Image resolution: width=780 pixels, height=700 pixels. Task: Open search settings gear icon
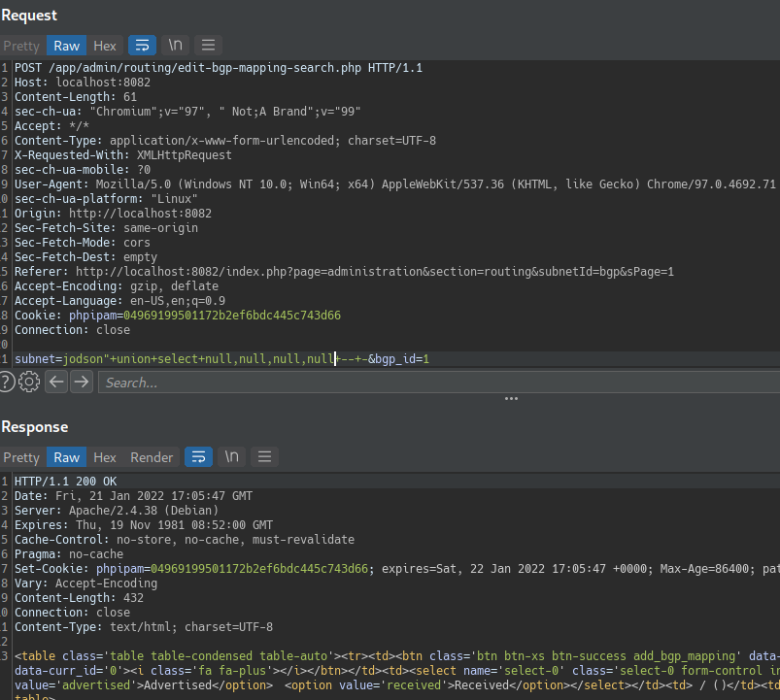(x=29, y=382)
